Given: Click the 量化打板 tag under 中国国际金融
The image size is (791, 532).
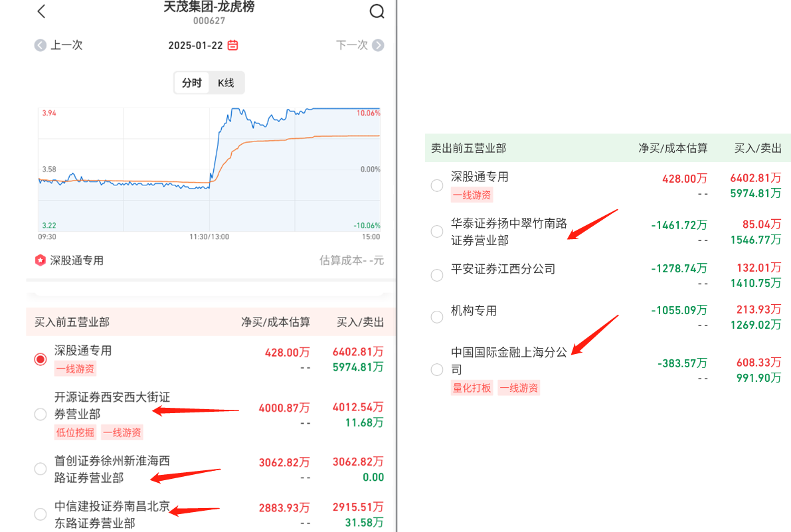Looking at the screenshot, I should (472, 388).
